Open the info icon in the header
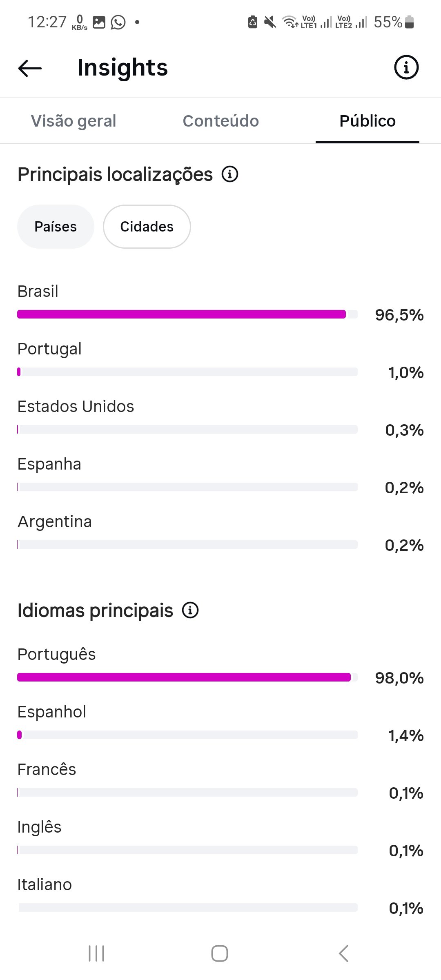The height and width of the screenshot is (980, 441). pyautogui.click(x=406, y=67)
